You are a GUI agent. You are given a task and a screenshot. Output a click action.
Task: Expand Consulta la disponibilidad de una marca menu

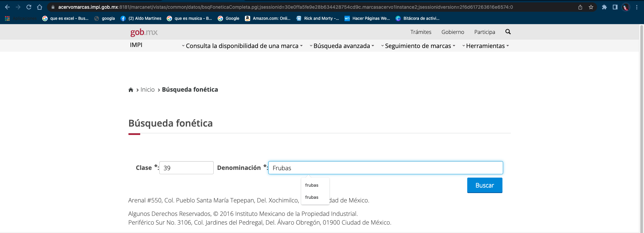pos(242,46)
